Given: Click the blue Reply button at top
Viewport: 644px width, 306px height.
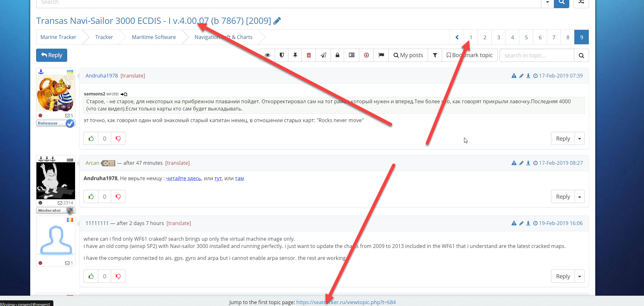Looking at the screenshot, I should tap(51, 55).
